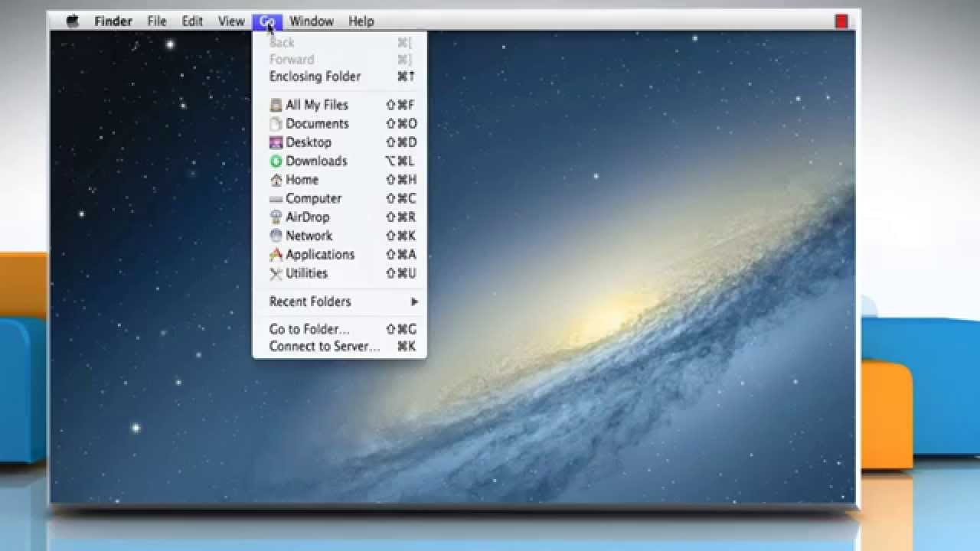Open the File menu
980x551 pixels.
[157, 21]
